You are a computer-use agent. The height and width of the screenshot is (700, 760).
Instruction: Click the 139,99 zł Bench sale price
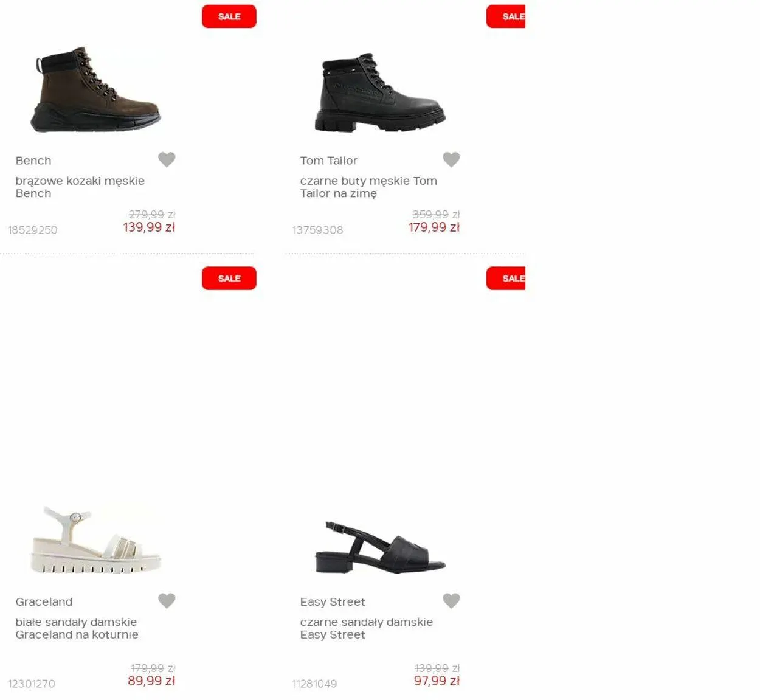149,227
